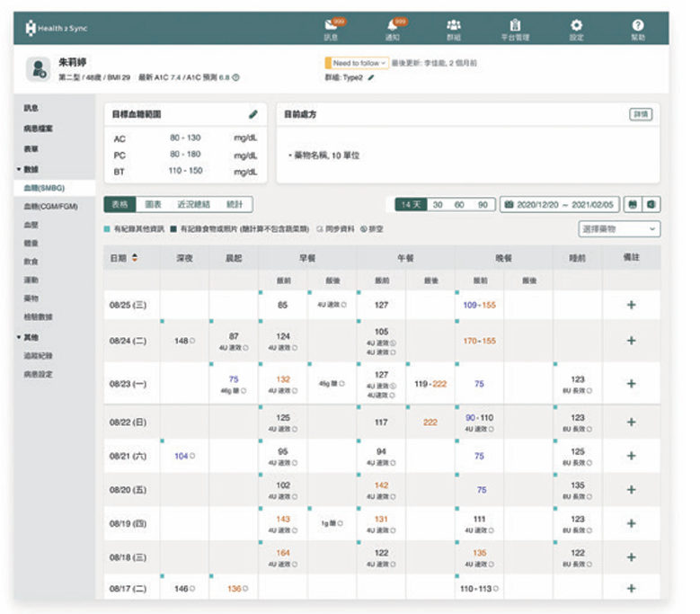Viewport: 700px width, 614px height.
Task: Select the 30 day range option
Action: tap(438, 205)
